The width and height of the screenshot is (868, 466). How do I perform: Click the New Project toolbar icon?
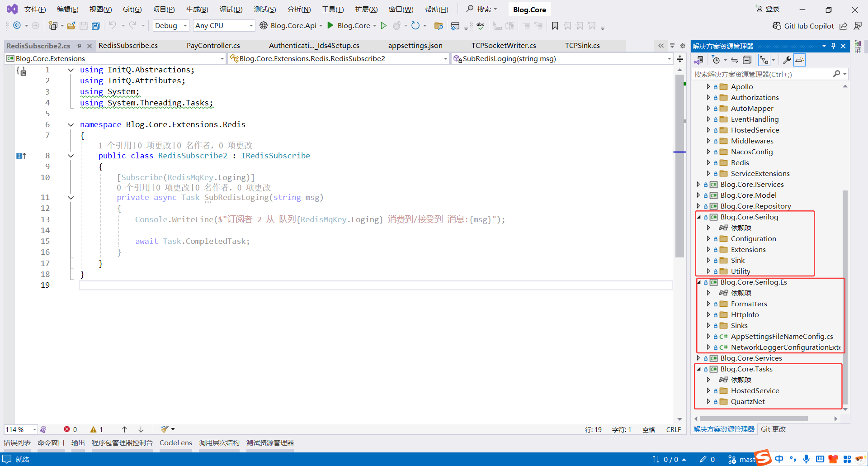53,26
